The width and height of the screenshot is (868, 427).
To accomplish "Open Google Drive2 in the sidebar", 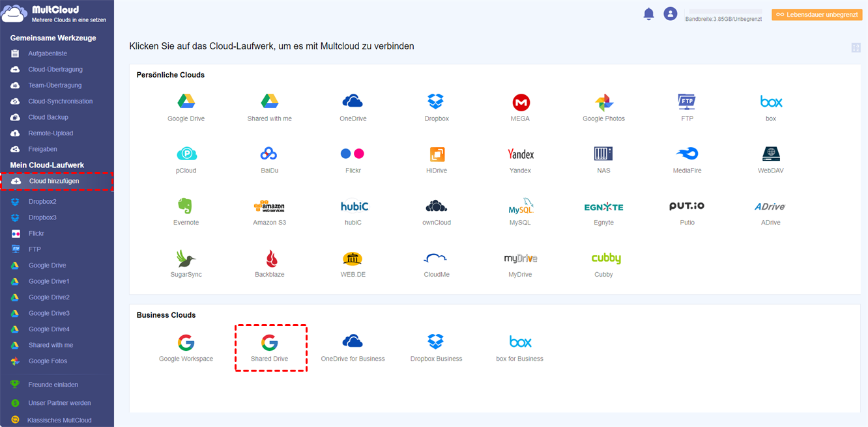I will 49,297.
